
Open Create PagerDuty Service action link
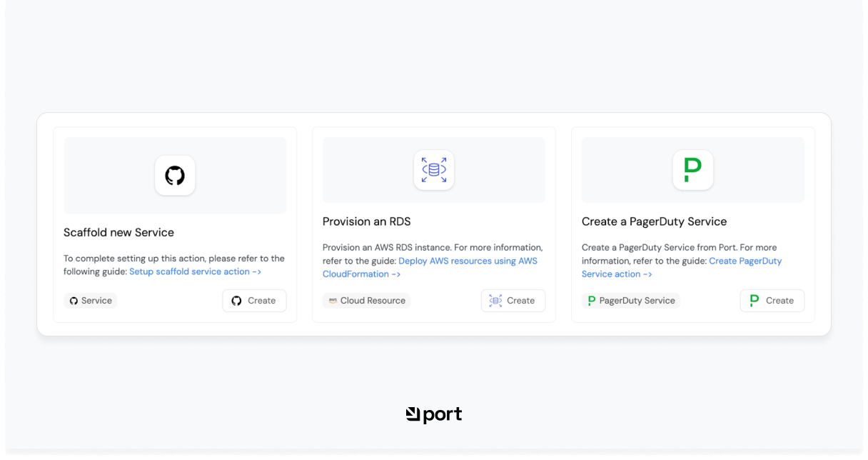[x=682, y=267]
